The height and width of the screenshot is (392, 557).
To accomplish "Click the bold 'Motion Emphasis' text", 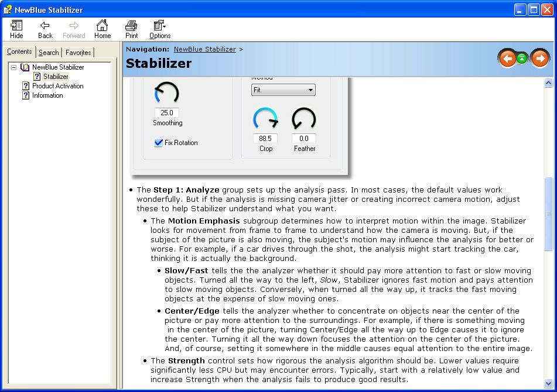I will [x=204, y=221].
